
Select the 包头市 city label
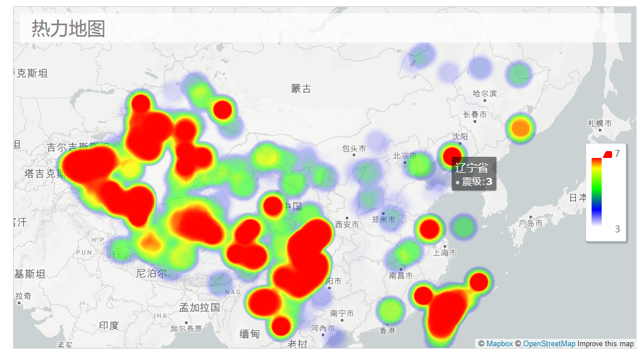coord(354,149)
